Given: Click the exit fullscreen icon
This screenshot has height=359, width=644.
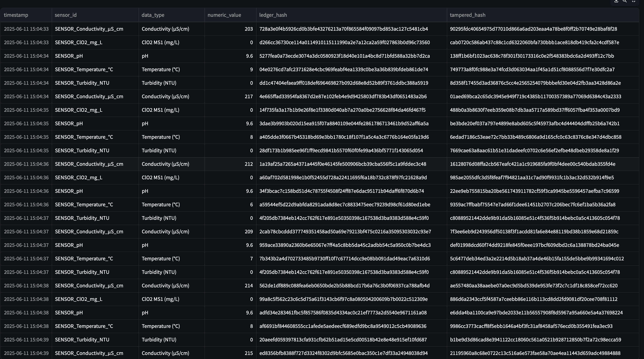Looking at the screenshot, I should click(634, 1).
